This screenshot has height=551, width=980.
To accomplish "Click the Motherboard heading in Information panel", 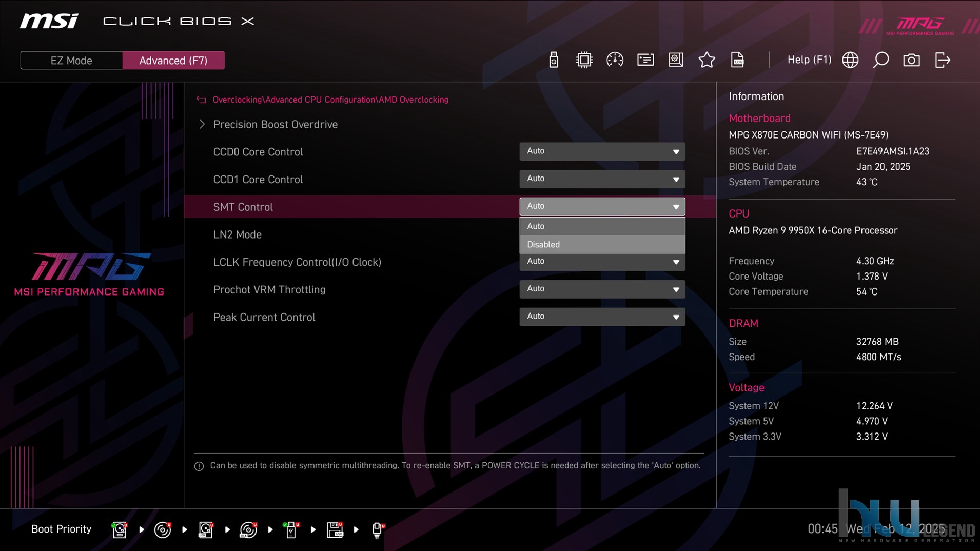I will tap(759, 118).
